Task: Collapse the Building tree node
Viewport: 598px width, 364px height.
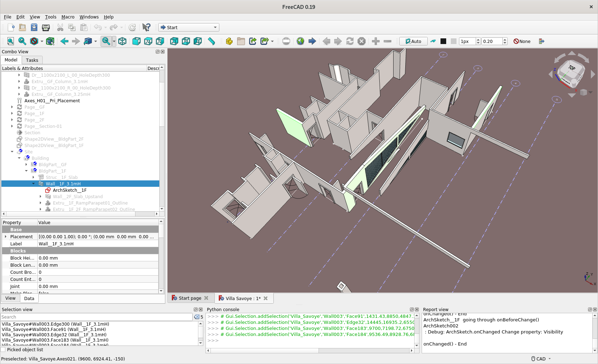Action: (x=19, y=158)
